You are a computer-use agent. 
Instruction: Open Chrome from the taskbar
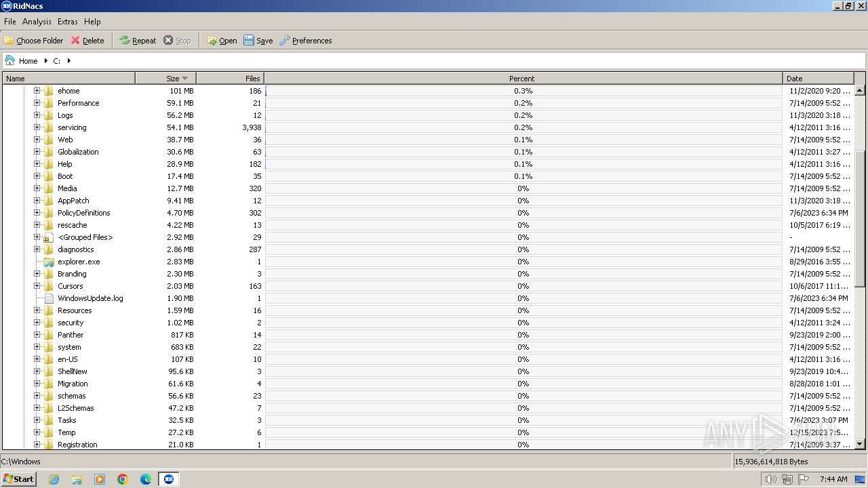123,479
